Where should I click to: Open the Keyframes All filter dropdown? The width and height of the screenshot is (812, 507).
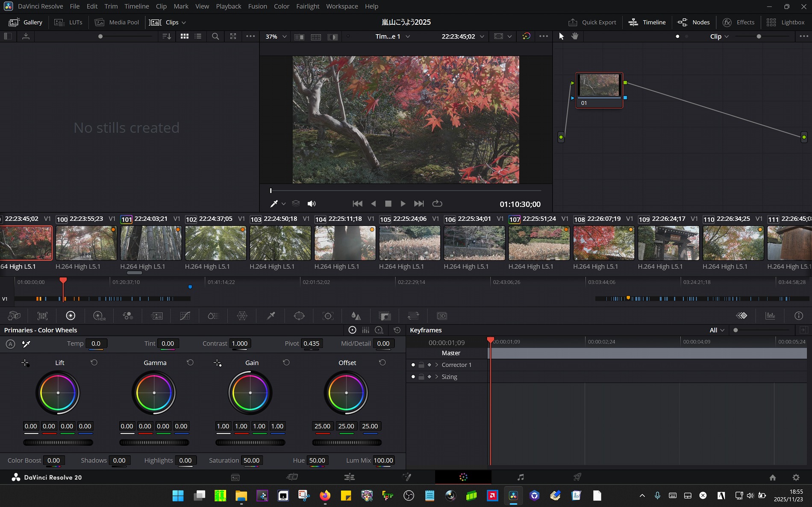pyautogui.click(x=717, y=330)
